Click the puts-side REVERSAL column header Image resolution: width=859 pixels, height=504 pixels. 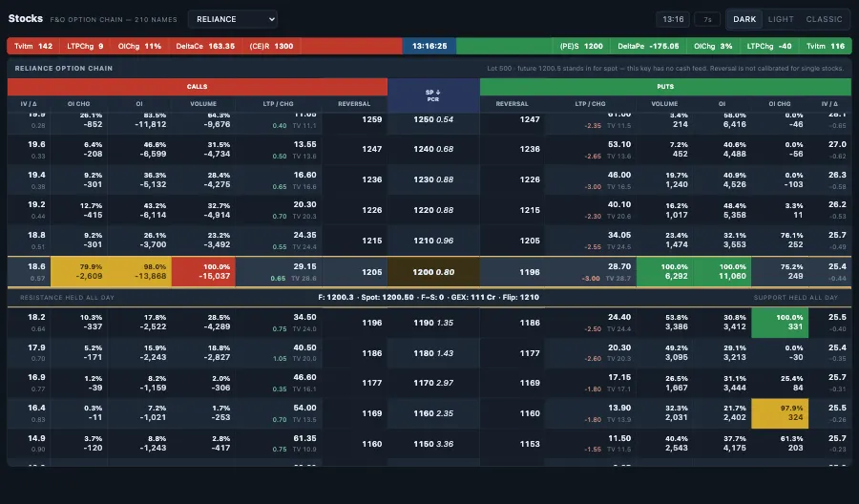point(513,103)
